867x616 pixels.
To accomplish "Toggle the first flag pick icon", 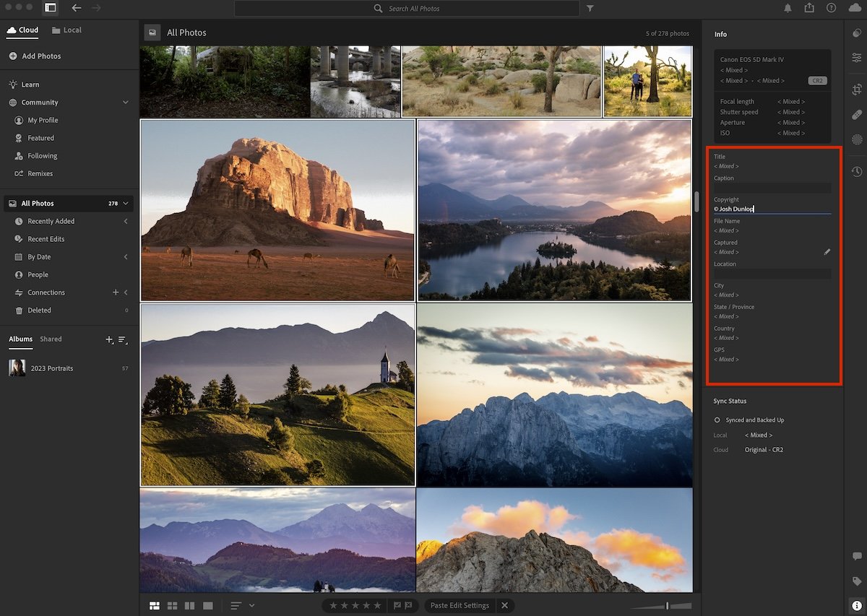I will pyautogui.click(x=397, y=605).
